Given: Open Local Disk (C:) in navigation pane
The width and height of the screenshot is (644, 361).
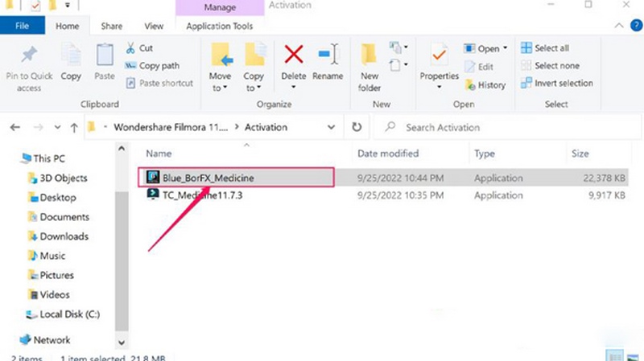Looking at the screenshot, I should point(63,314).
